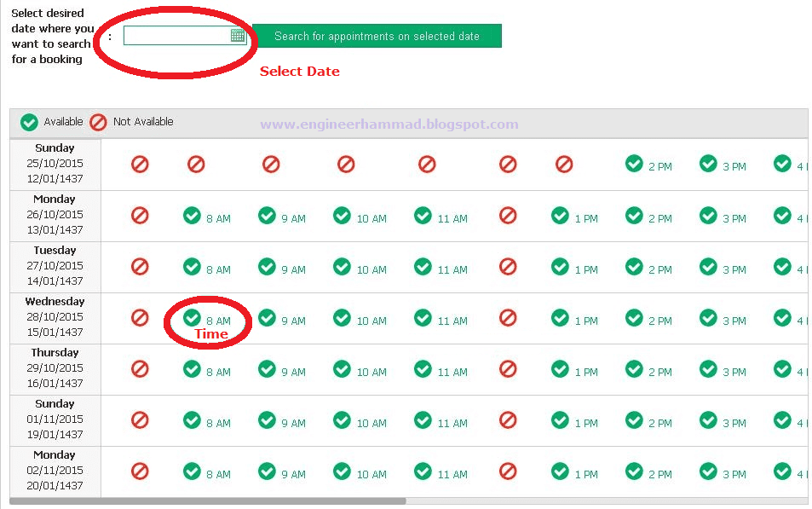Toggle the unavailable first slot on Monday 26/10/2015

[x=140, y=216]
